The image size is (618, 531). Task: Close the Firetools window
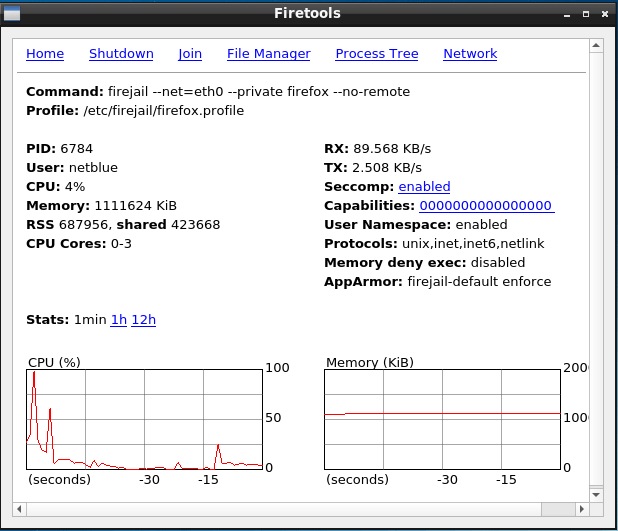pos(605,14)
